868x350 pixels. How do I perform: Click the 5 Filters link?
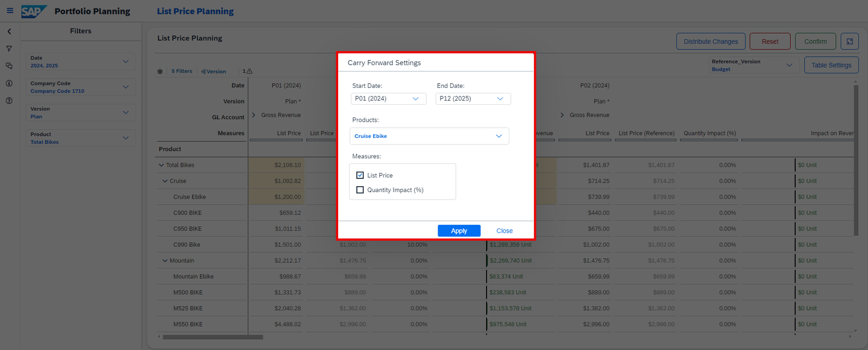(x=181, y=71)
